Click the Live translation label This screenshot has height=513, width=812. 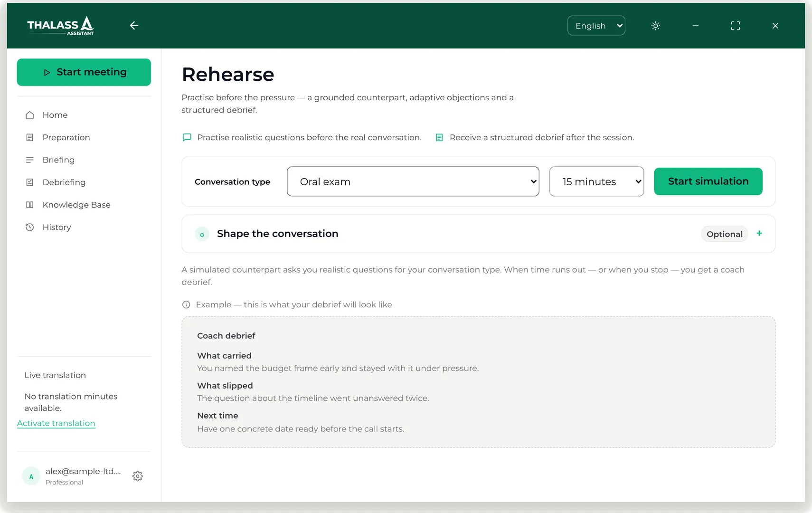tap(55, 375)
